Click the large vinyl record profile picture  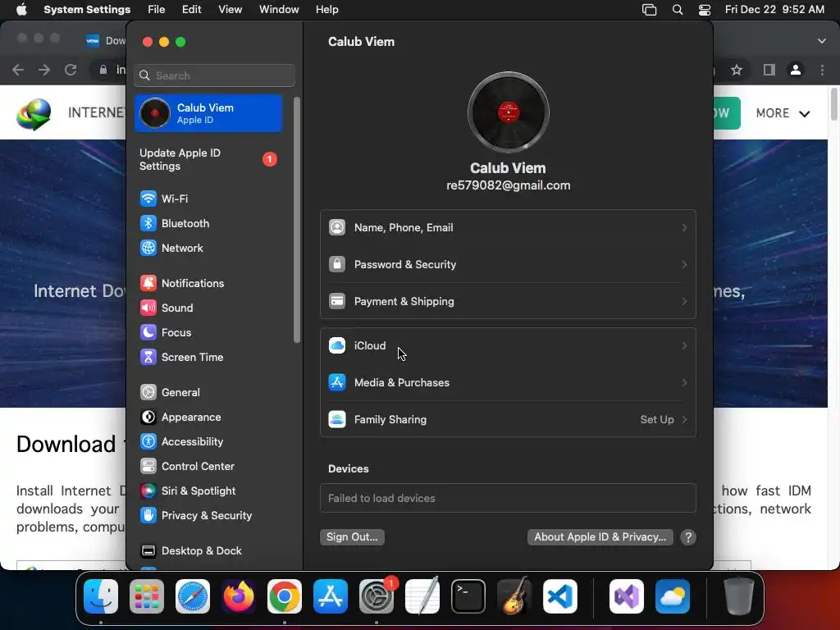coord(509,112)
